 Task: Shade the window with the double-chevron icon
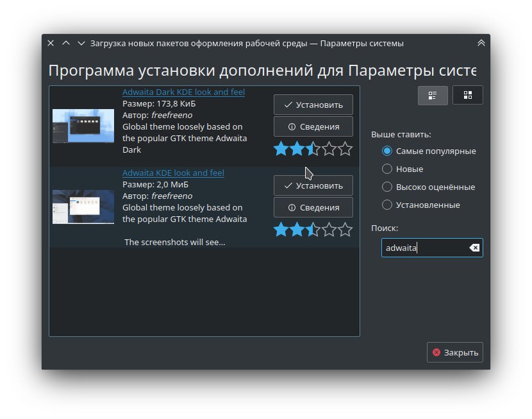pos(481,43)
